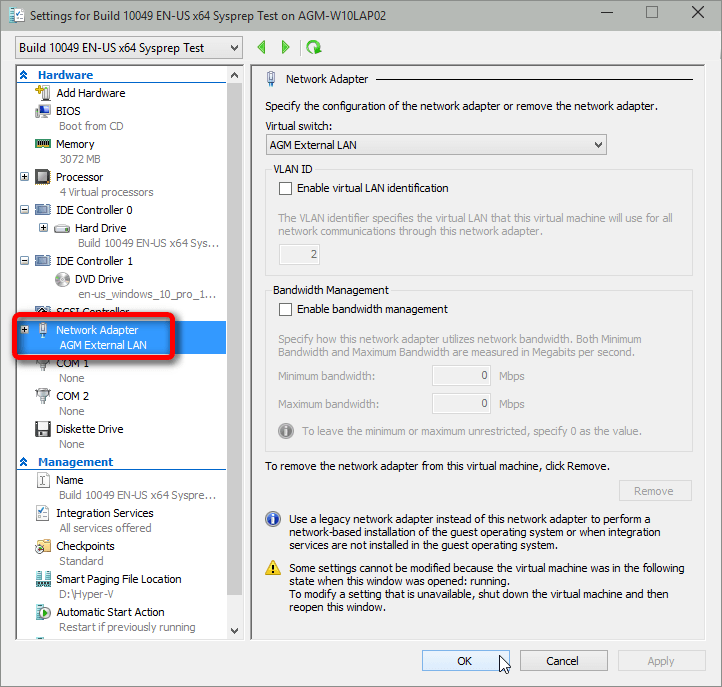Open the BIOS settings icon
Image resolution: width=722 pixels, height=687 pixels.
[43, 111]
